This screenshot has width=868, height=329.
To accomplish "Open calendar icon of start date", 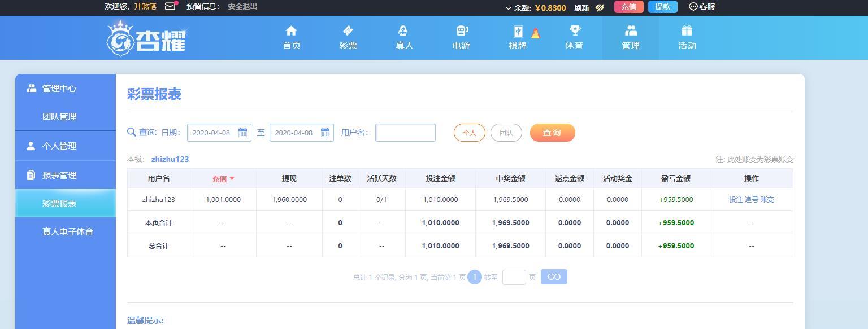I will pos(242,133).
